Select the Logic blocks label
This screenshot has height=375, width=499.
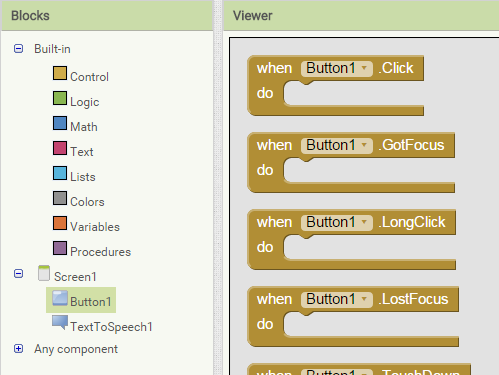[x=85, y=102]
